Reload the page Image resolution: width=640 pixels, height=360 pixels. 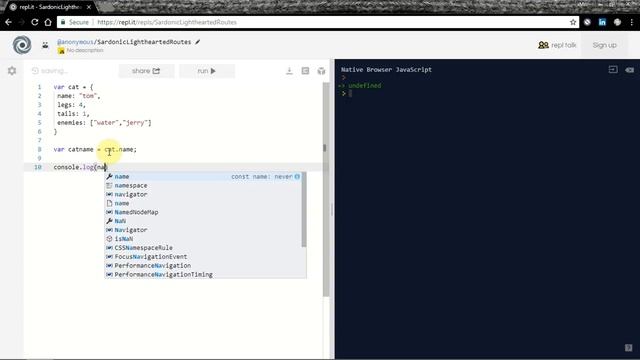pos(35,22)
